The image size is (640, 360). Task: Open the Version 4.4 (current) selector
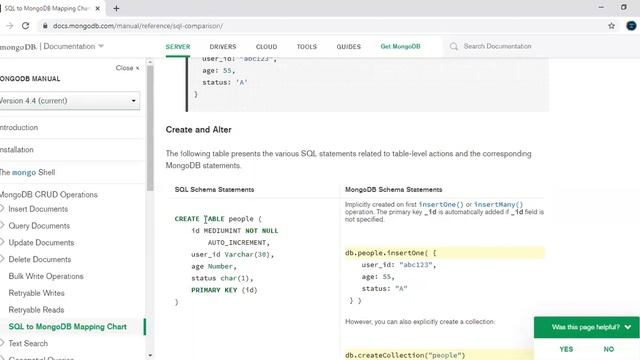point(69,101)
